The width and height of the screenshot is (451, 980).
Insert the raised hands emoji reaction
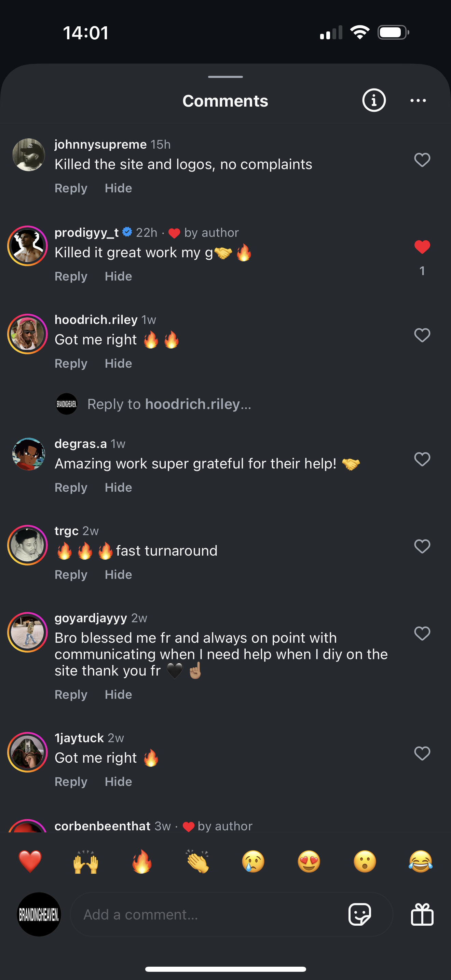(x=85, y=862)
